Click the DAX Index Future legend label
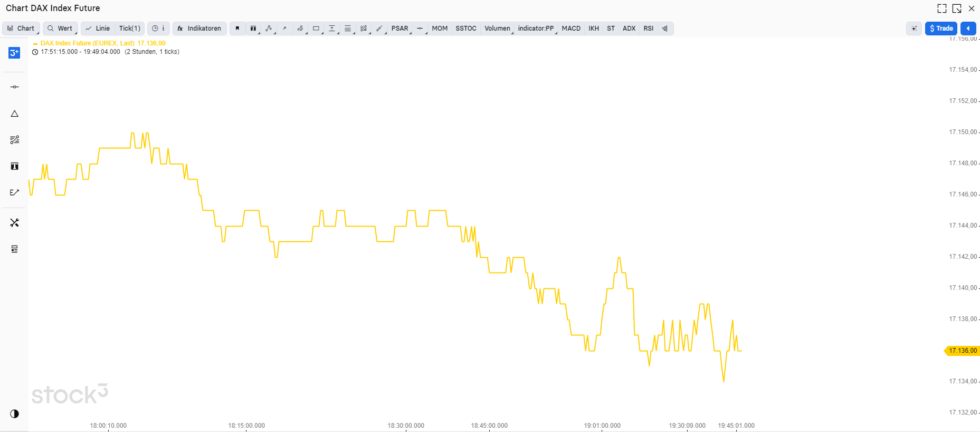This screenshot has width=980, height=432. [x=88, y=43]
